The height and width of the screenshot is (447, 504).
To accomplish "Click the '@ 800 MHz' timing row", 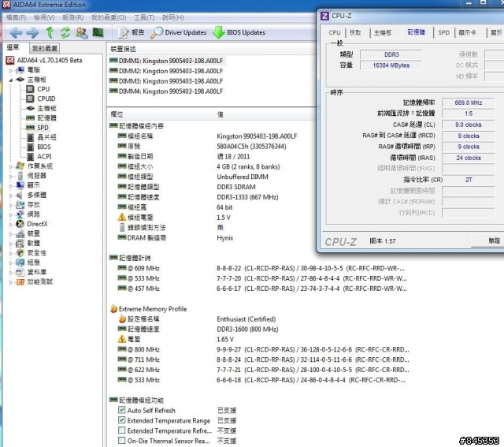I will coord(264,349).
